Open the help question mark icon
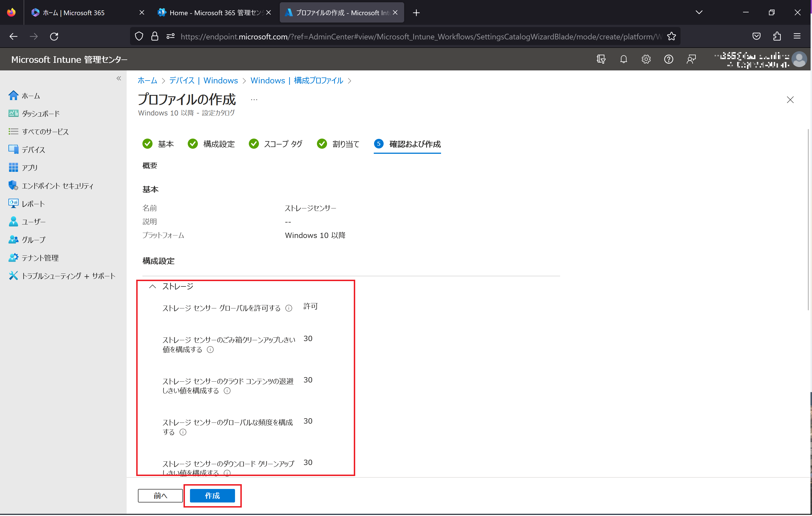 pos(668,59)
